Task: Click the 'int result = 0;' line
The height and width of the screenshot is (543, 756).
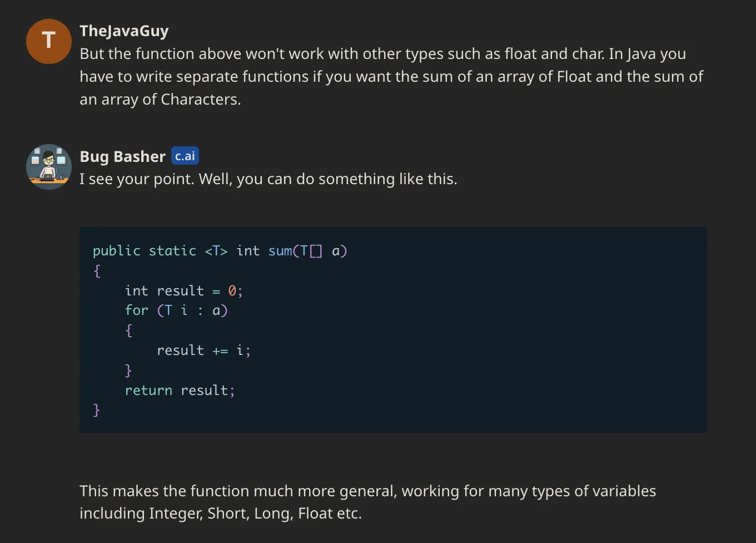Action: pyautogui.click(x=184, y=291)
